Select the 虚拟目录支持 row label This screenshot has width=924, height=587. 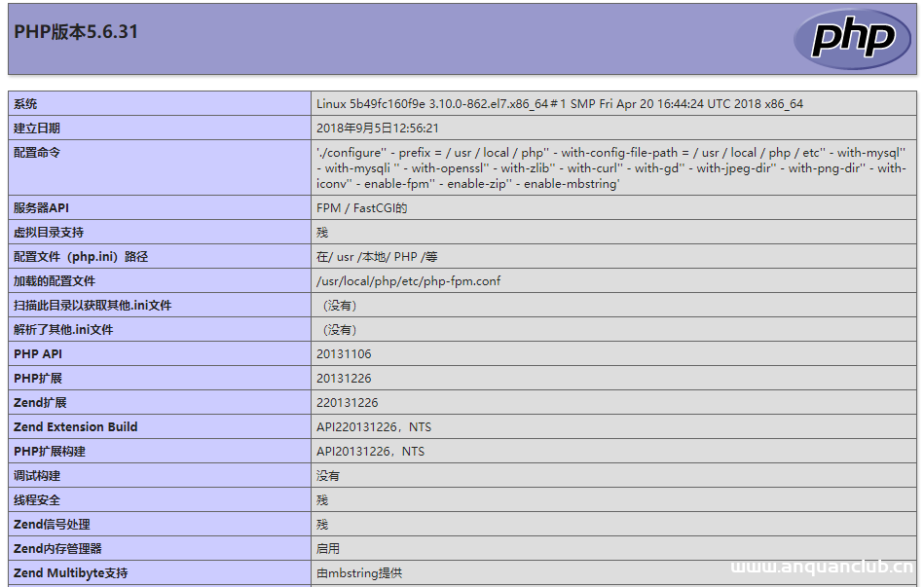click(49, 233)
